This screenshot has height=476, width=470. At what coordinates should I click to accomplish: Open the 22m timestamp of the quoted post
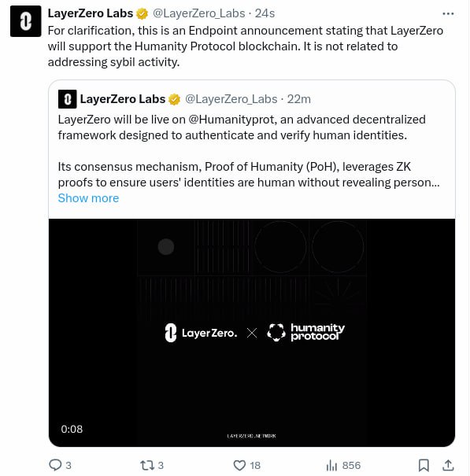tap(299, 99)
